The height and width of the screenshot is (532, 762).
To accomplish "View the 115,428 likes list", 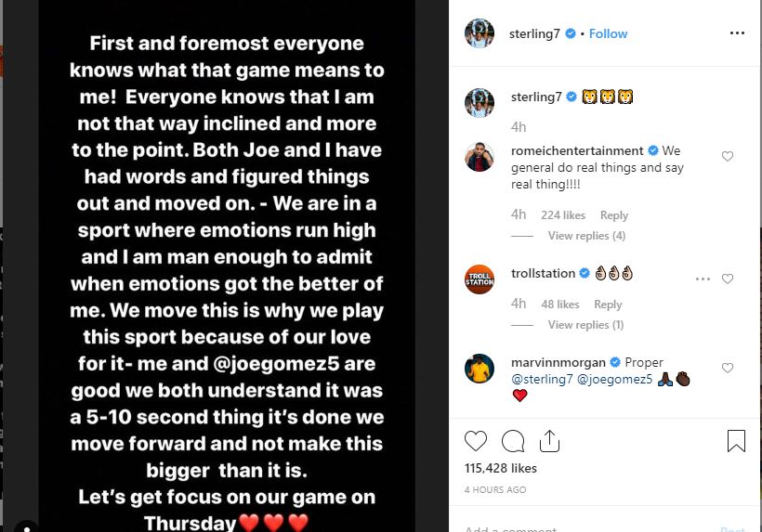I will click(501, 469).
